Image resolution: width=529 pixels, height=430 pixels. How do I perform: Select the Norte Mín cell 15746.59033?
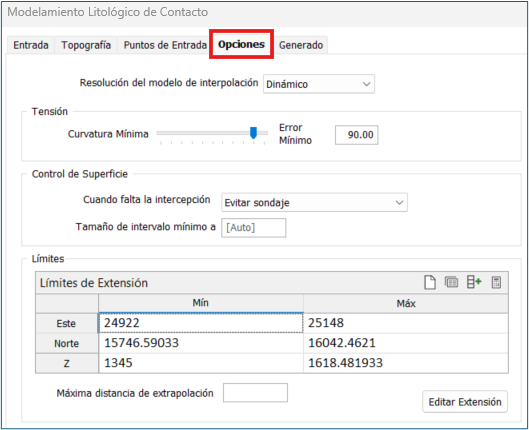[201, 343]
